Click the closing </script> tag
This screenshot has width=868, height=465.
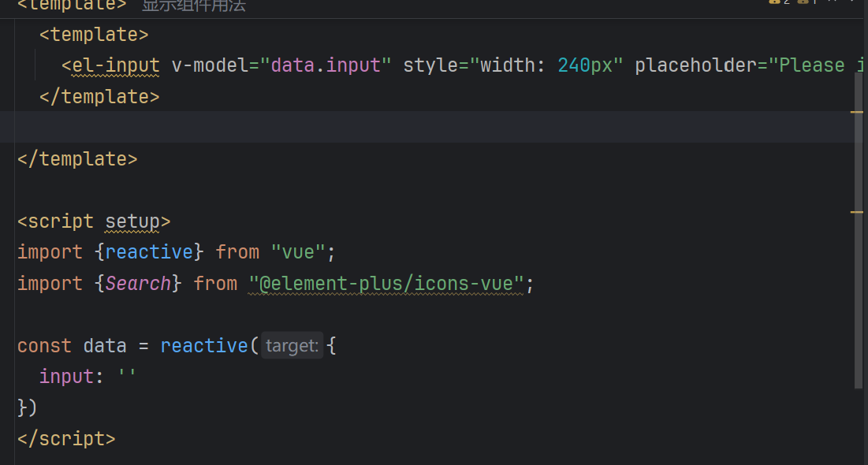coord(66,439)
